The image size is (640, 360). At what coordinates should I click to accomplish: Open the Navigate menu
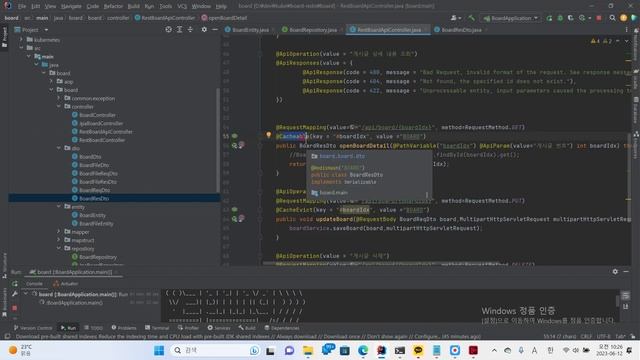coord(71,7)
